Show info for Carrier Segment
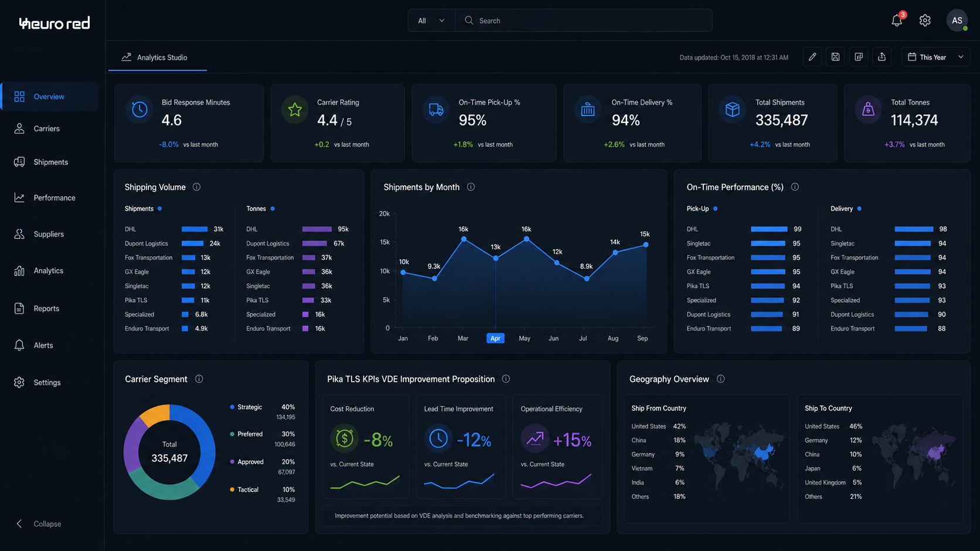Image resolution: width=980 pixels, height=551 pixels. click(199, 379)
